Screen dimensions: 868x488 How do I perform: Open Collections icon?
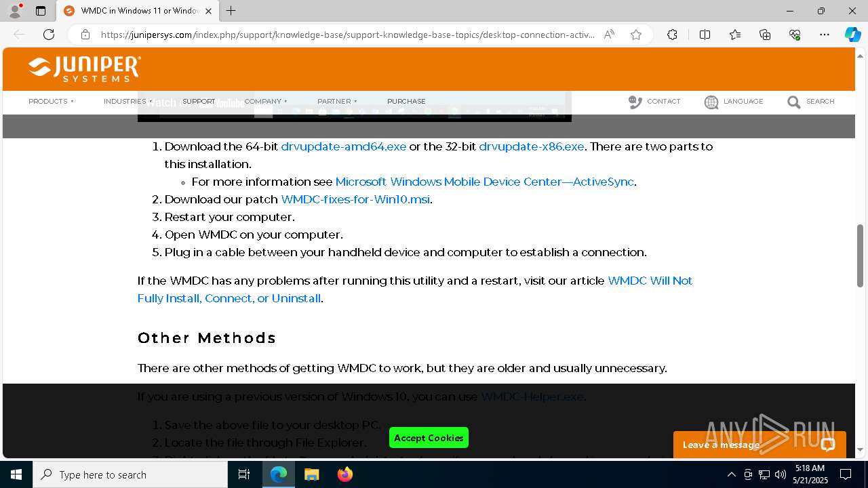pos(765,35)
